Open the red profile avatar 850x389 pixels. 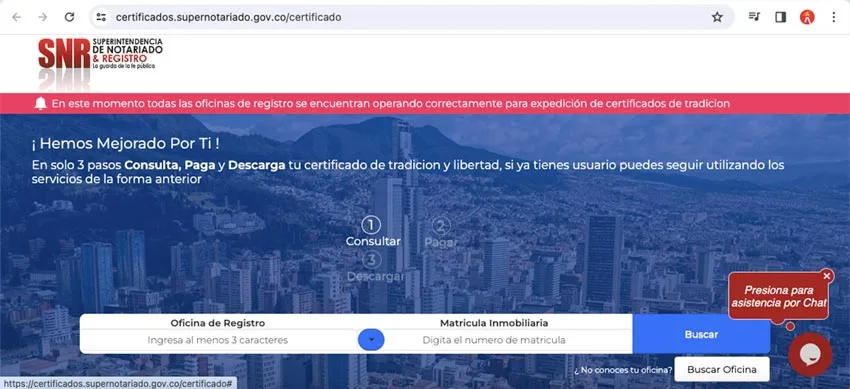click(x=807, y=17)
